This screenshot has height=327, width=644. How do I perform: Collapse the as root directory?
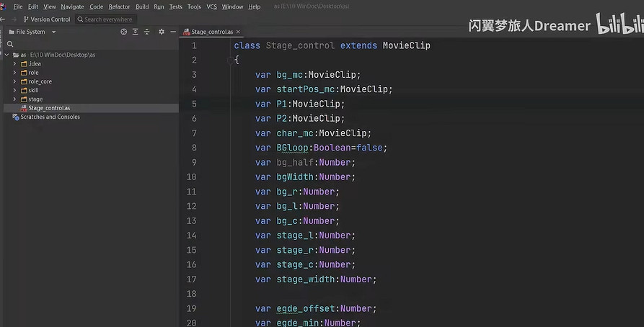point(6,55)
